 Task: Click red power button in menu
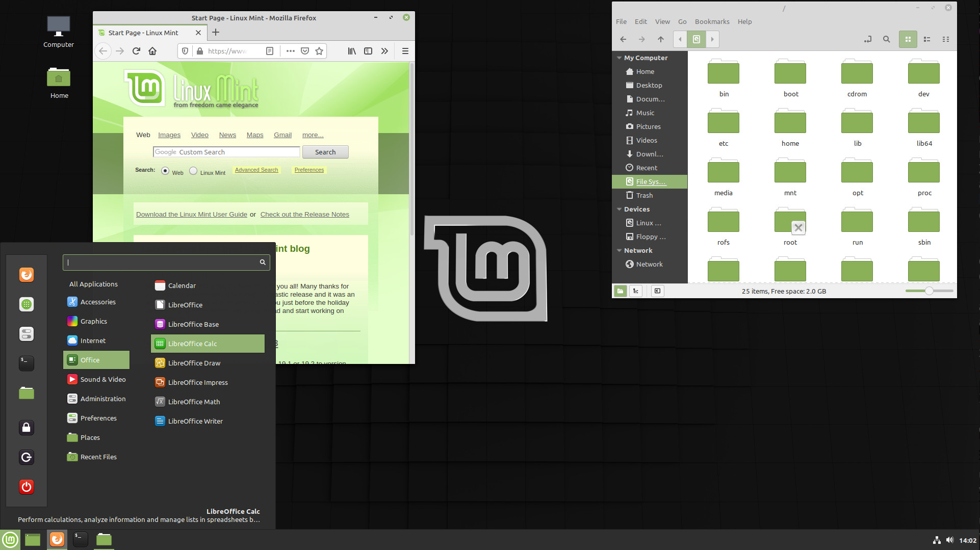[x=27, y=487]
